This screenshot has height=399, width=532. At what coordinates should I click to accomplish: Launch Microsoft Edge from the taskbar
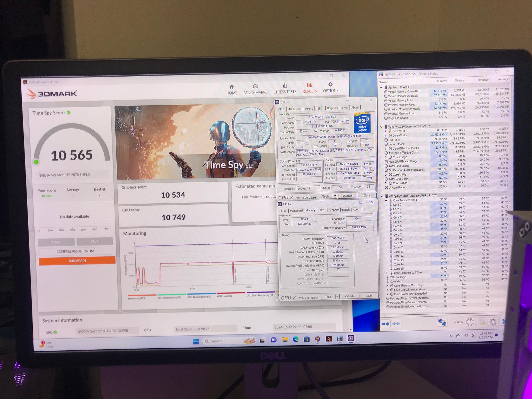tap(296, 340)
